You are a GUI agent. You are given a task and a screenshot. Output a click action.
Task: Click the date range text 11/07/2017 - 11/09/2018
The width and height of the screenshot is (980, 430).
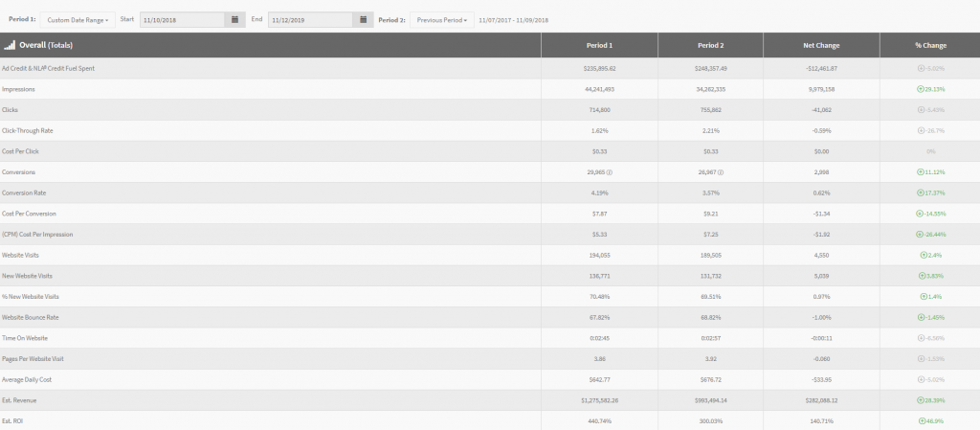[x=514, y=20]
